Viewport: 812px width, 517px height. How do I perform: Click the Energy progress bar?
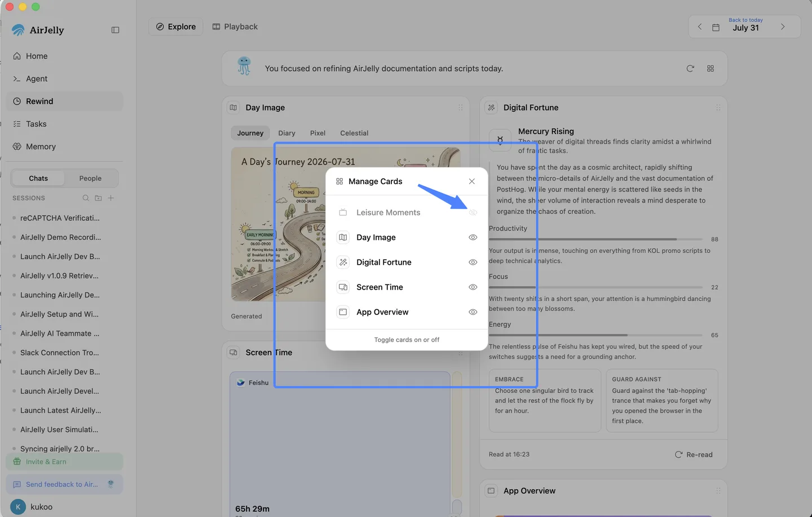point(595,335)
